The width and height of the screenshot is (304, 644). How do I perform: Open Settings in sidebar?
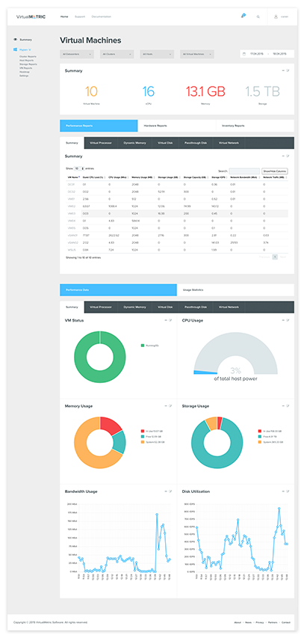coord(24,76)
